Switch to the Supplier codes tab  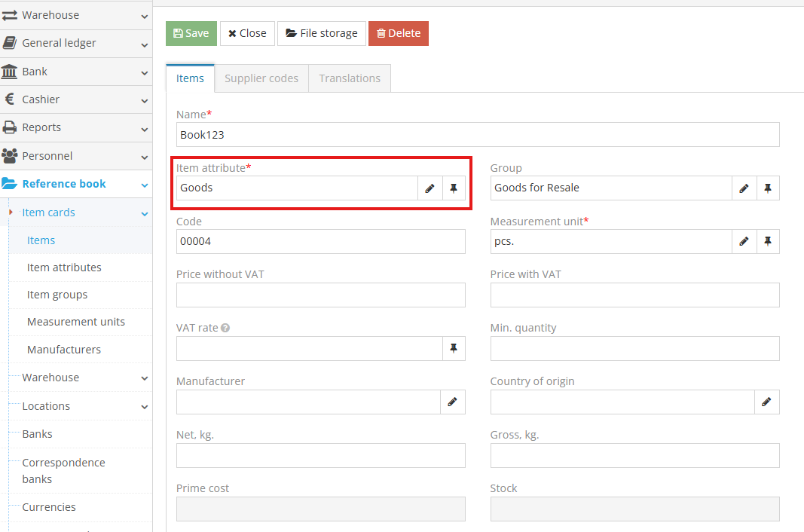pos(261,78)
